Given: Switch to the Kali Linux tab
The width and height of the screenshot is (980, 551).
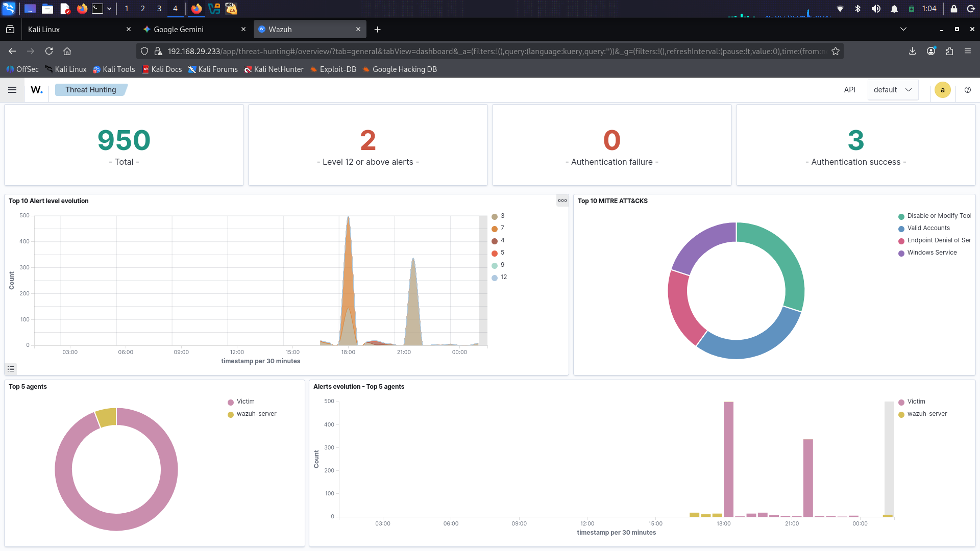Looking at the screenshot, I should [x=44, y=30].
